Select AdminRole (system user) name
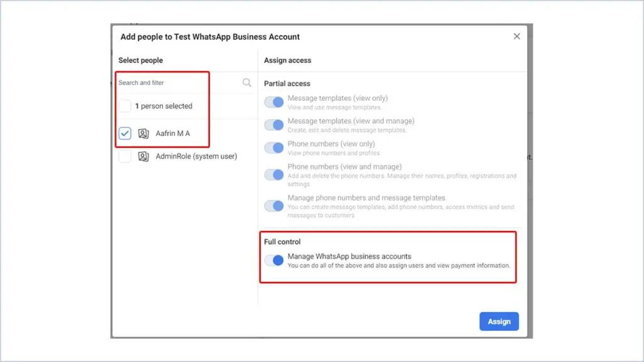This screenshot has width=644, height=362. [x=196, y=156]
